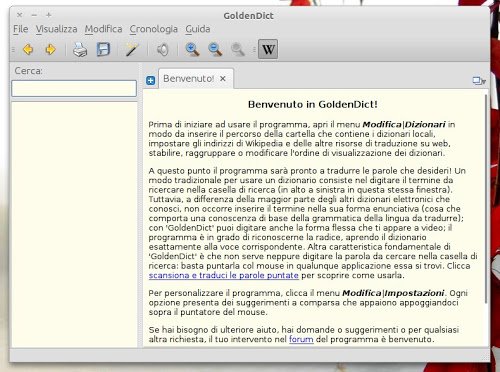Zoom out using the magnifier minus icon
Image resolution: width=500 pixels, height=372 pixels.
pos(215,50)
